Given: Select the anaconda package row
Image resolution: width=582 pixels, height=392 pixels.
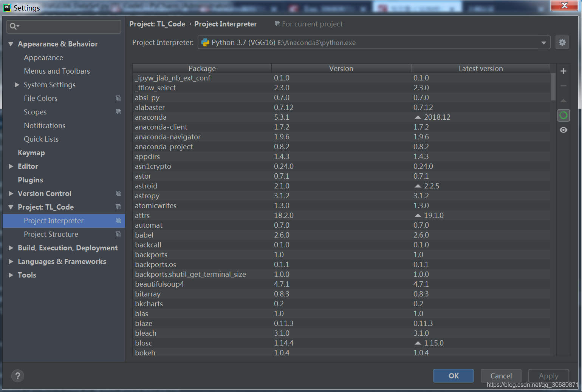Looking at the screenshot, I should [342, 117].
